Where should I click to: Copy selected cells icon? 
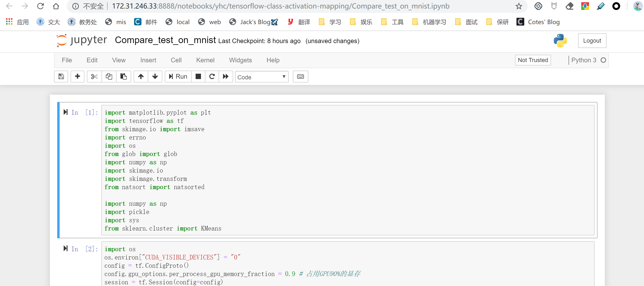tap(109, 76)
